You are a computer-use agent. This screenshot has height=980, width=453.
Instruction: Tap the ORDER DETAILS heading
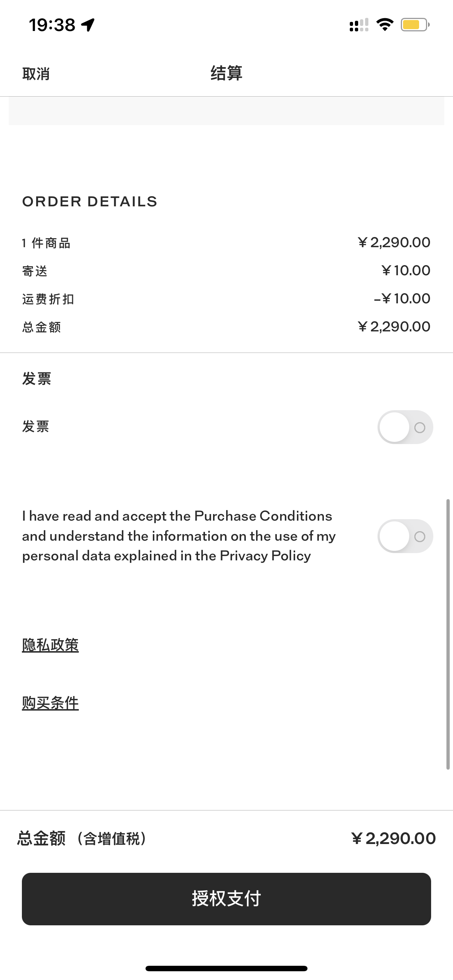point(90,202)
